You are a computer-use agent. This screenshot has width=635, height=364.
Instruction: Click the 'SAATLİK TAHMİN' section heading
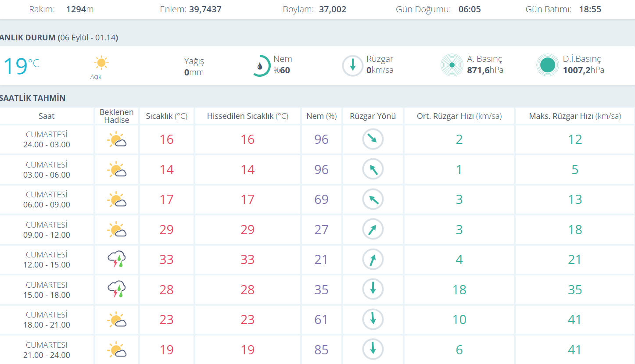(x=33, y=98)
